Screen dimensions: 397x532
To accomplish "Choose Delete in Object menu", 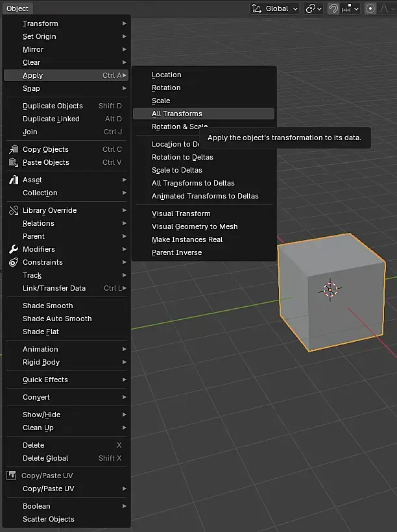I will [66, 445].
